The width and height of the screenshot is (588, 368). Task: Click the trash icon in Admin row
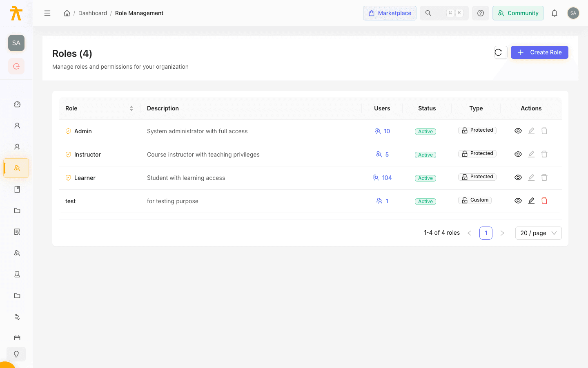(x=544, y=131)
